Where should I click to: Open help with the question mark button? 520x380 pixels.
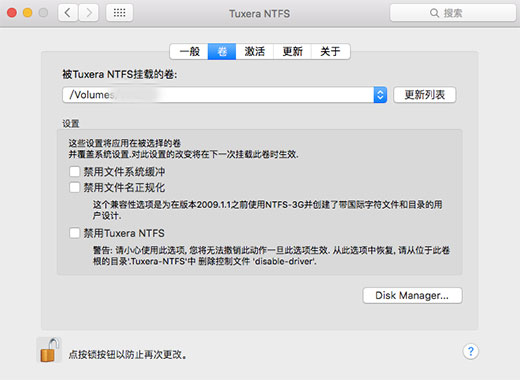pos(471,351)
